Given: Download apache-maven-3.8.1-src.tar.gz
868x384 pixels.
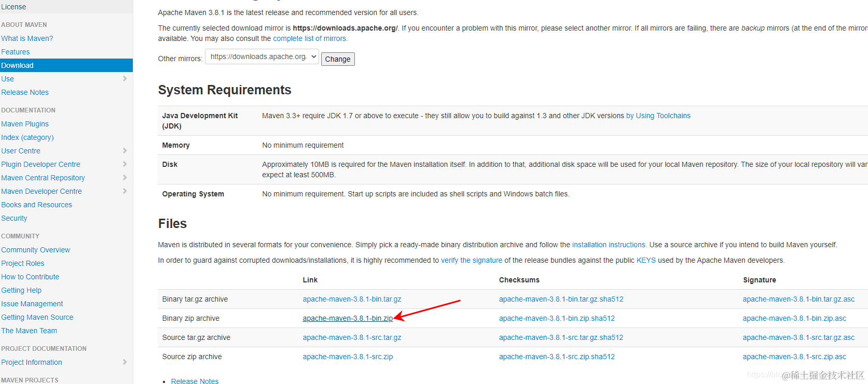Looking at the screenshot, I should tap(352, 337).
